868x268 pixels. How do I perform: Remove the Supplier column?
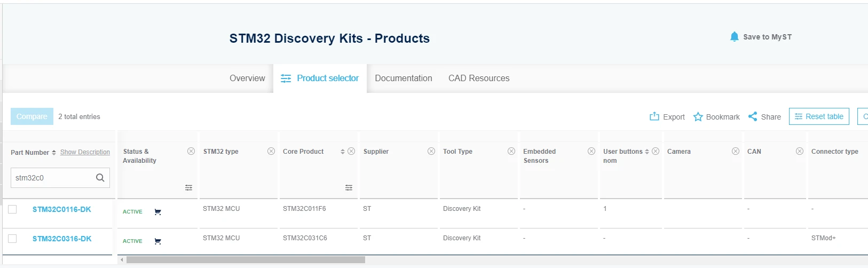[x=431, y=151]
